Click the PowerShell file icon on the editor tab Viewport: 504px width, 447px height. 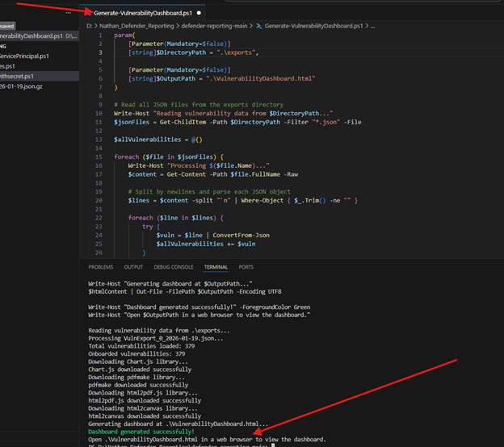87,13
